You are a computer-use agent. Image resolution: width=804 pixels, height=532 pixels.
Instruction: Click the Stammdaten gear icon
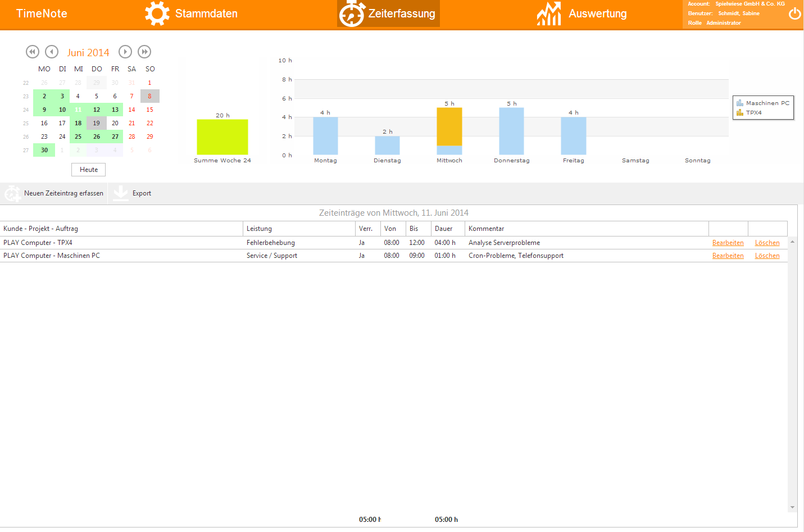[x=157, y=13]
